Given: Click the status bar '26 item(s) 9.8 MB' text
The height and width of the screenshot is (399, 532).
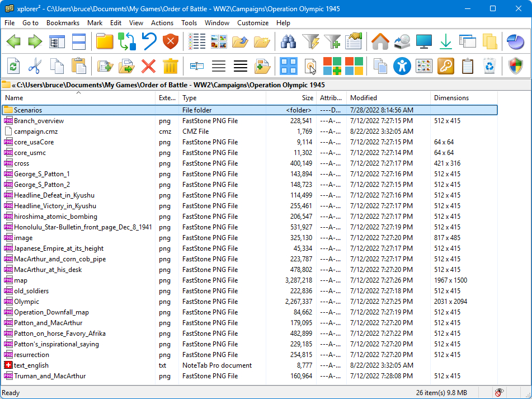Looking at the screenshot, I should point(441,393).
